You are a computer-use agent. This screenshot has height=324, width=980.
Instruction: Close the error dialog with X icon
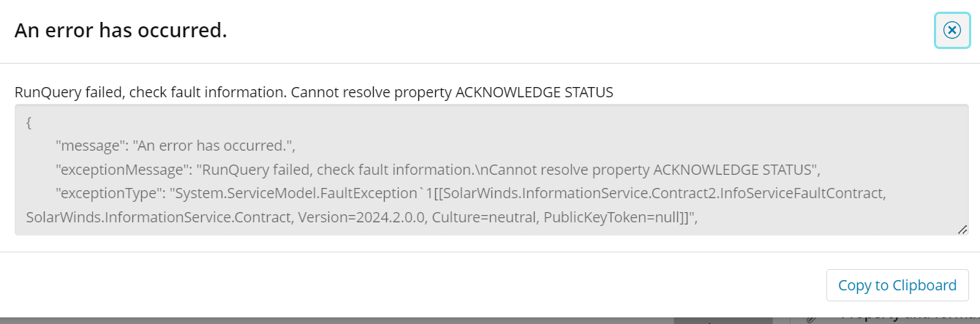(951, 30)
